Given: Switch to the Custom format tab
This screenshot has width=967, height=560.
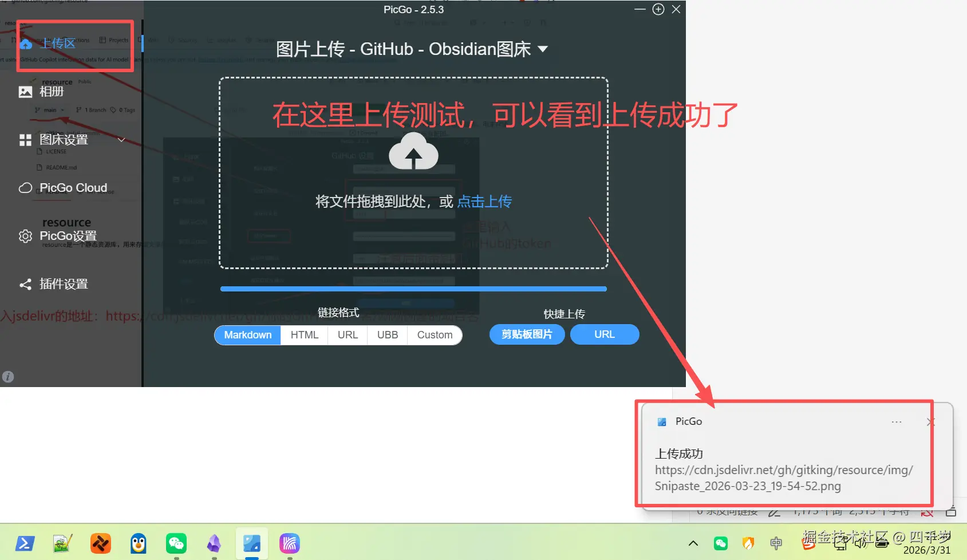Looking at the screenshot, I should click(x=435, y=335).
